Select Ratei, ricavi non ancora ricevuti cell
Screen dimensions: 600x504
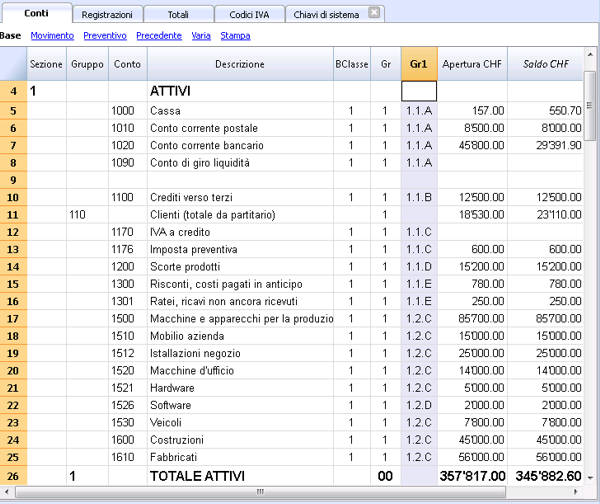click(x=240, y=301)
